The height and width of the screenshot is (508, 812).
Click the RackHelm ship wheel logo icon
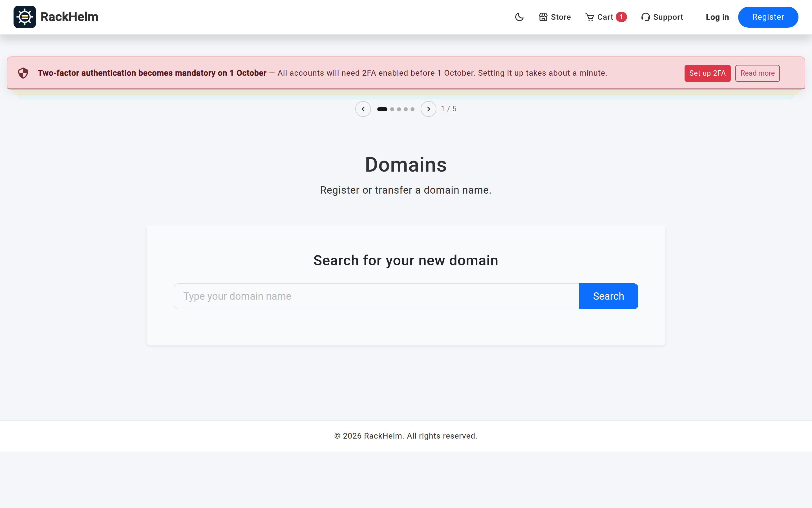(25, 17)
